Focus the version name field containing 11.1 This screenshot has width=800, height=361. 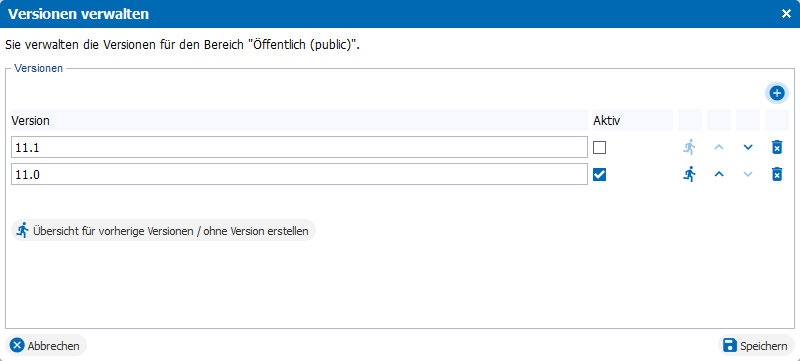coord(299,147)
